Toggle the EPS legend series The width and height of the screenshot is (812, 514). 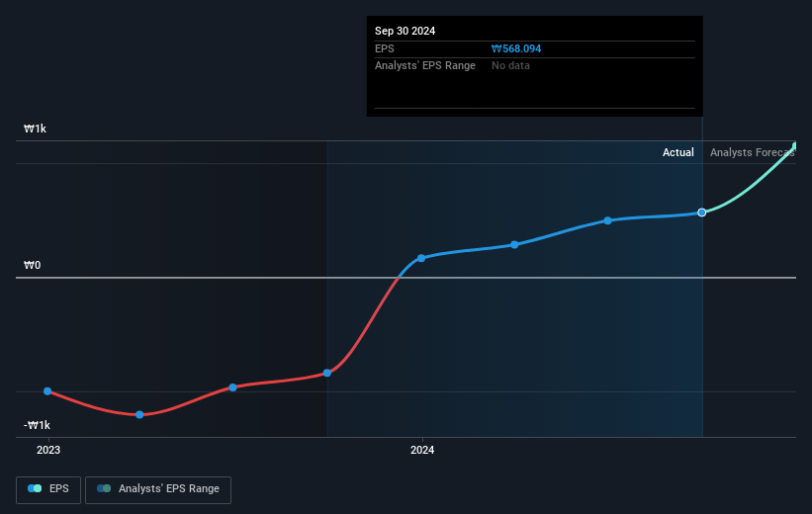48,489
